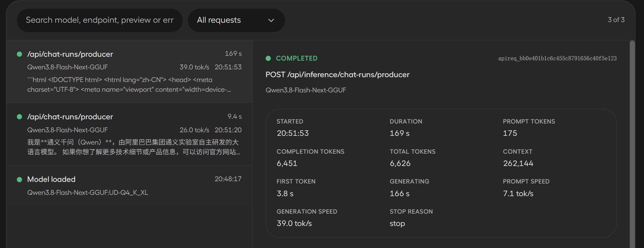
Task: Click request ID apireq_bb0e401b1c6c455c8791656c40f5e123
Action: point(557,58)
